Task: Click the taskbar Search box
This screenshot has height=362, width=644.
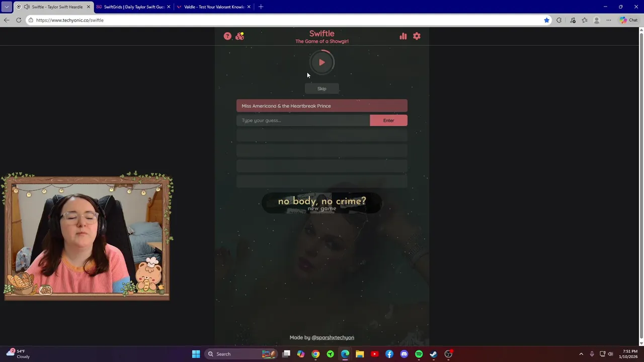Action: [242, 354]
